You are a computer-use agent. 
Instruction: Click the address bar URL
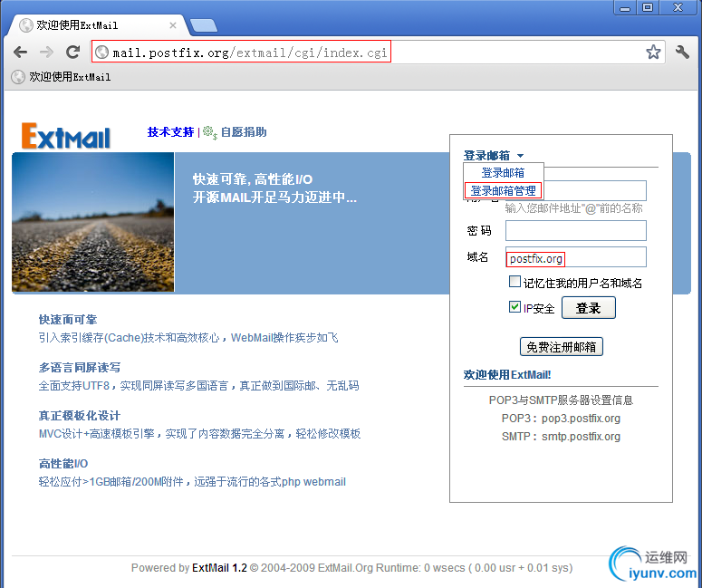250,53
